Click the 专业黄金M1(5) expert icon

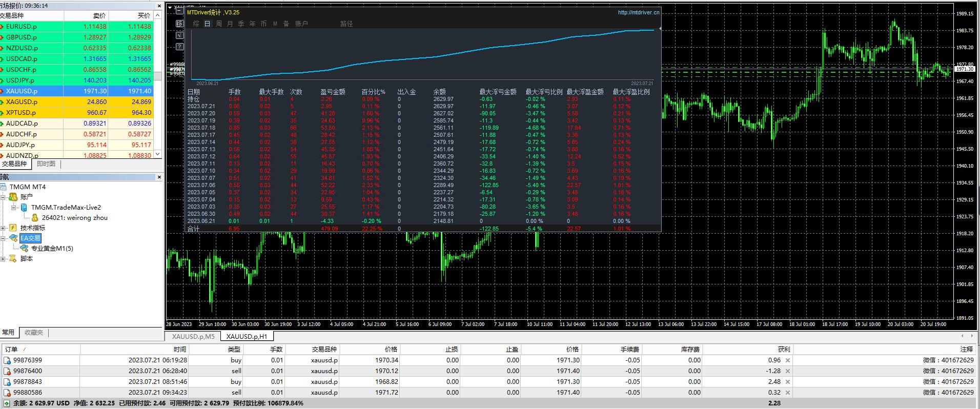(x=24, y=249)
